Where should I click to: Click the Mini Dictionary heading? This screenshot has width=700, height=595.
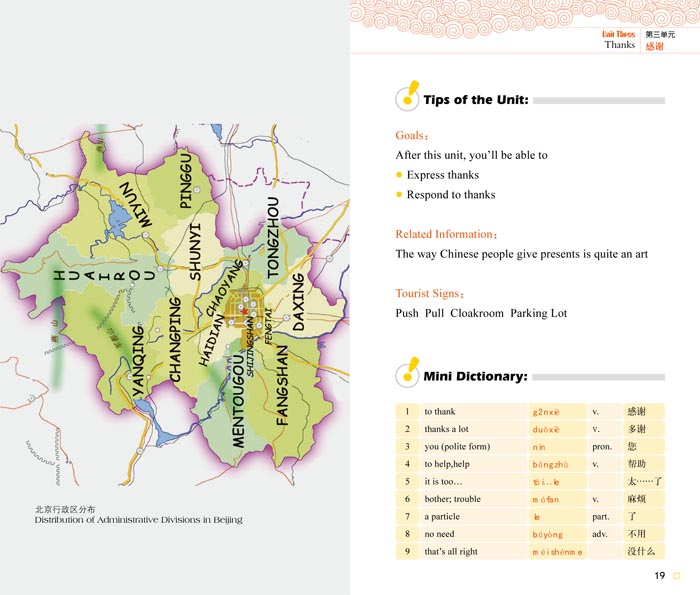[475, 376]
